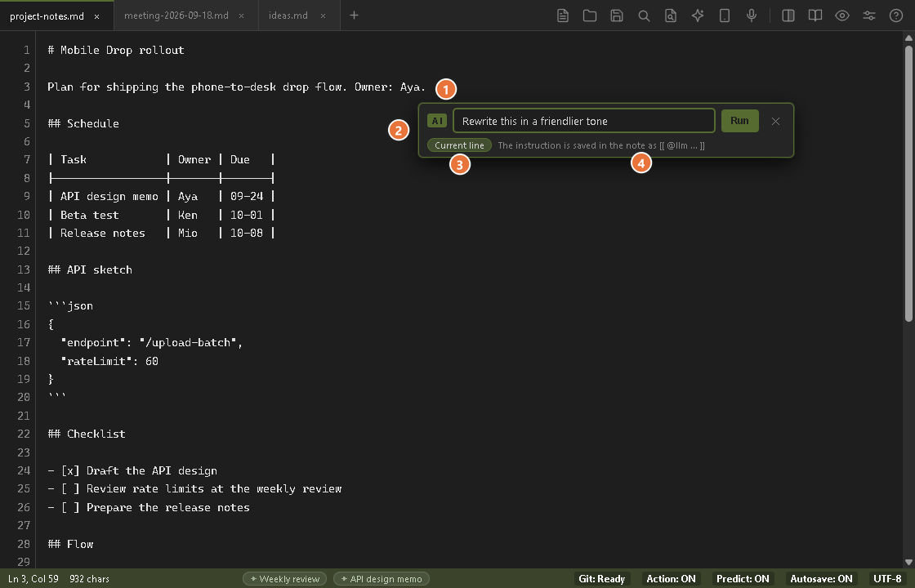This screenshot has height=588, width=915.
Task: Check 'Review rate limits at the weekly review'
Action: coord(70,489)
